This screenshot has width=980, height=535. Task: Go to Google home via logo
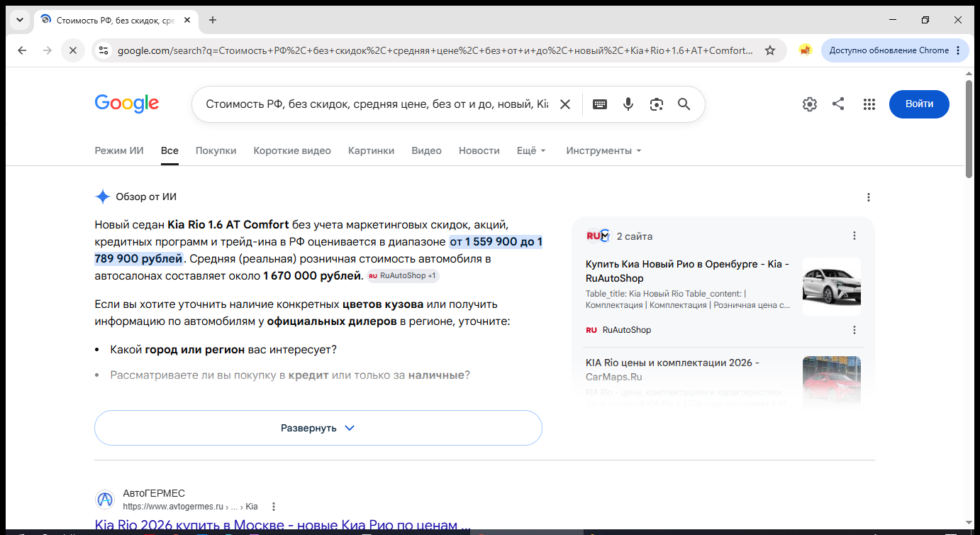(127, 104)
